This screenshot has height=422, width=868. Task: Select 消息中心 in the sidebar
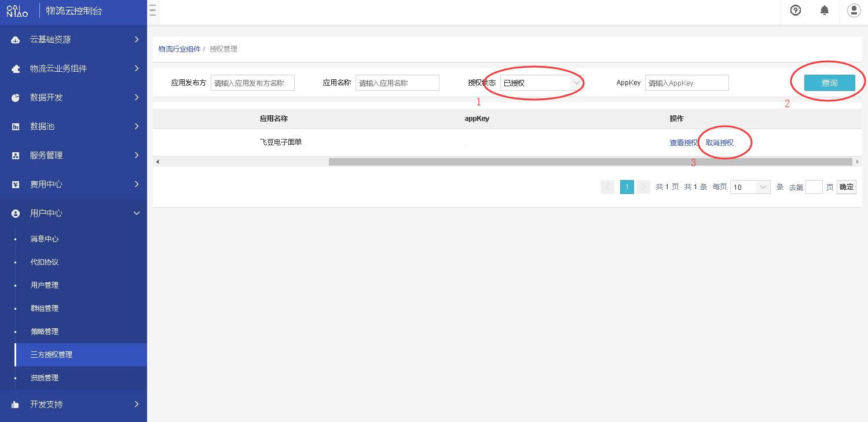pos(44,238)
